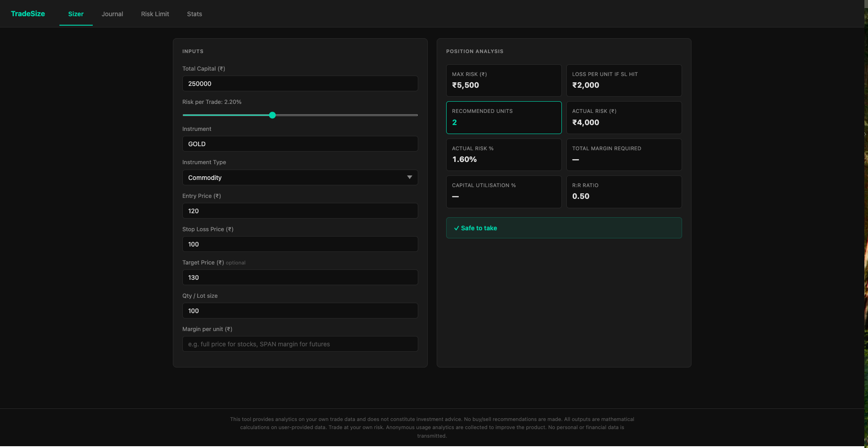Adjust the Risk per Trade slider
The image size is (868, 448).
pos(272,115)
